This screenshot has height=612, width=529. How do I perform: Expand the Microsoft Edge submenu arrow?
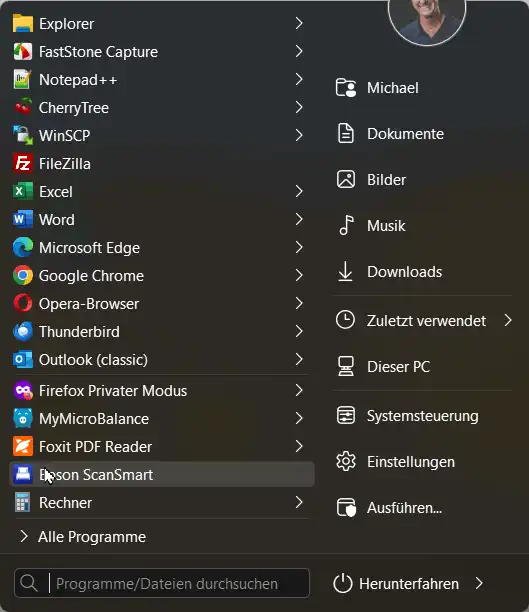click(x=299, y=247)
